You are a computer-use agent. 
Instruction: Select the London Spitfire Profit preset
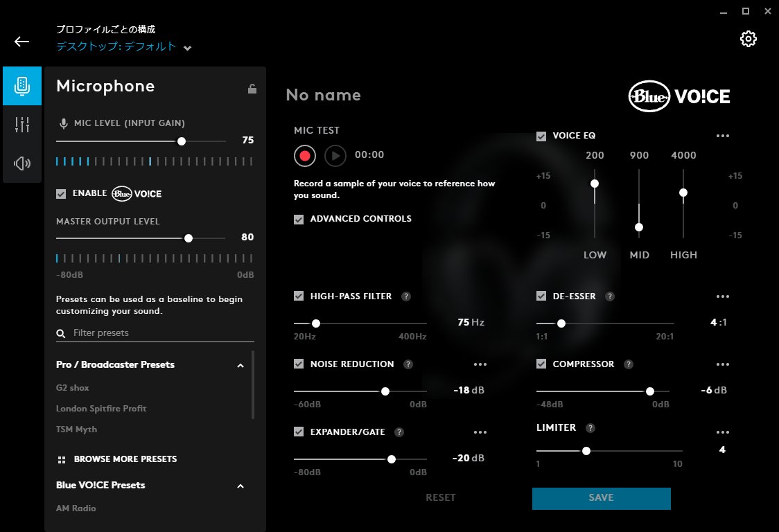(x=101, y=408)
